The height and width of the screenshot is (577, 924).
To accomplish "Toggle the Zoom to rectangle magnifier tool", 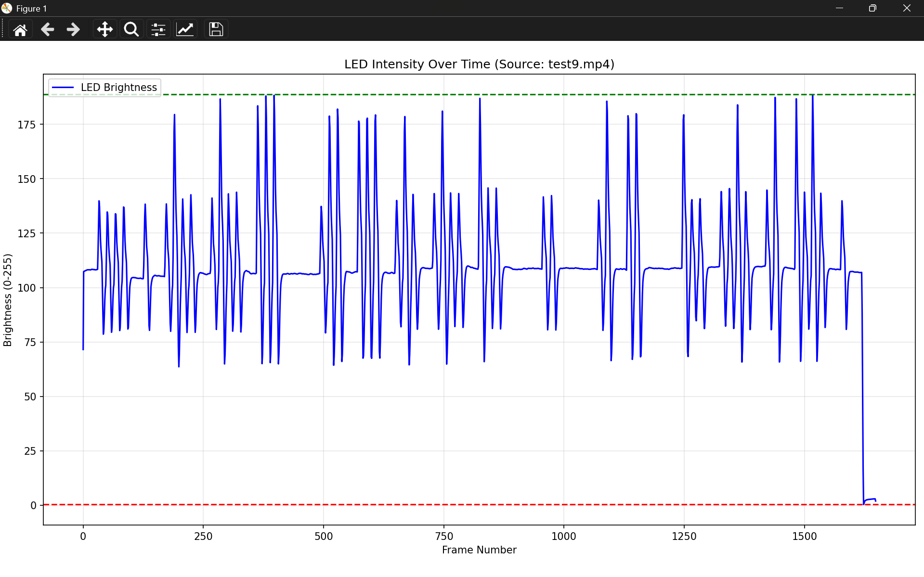I will click(131, 30).
